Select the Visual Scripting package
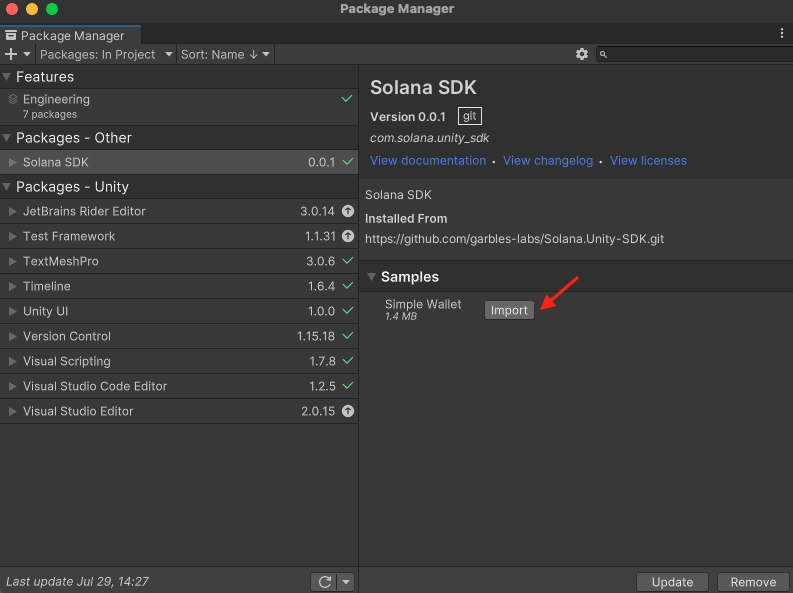The width and height of the screenshot is (793, 593). [x=179, y=361]
